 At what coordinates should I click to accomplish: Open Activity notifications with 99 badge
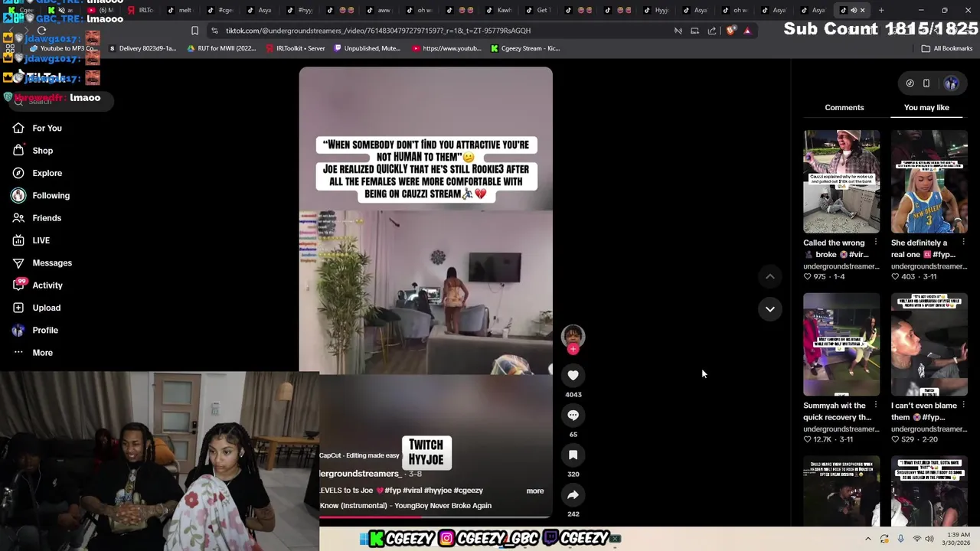47,285
